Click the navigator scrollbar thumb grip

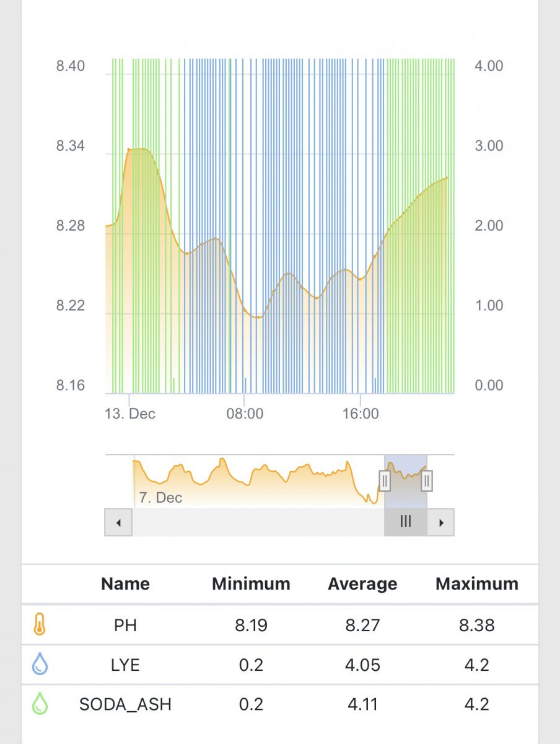[406, 522]
